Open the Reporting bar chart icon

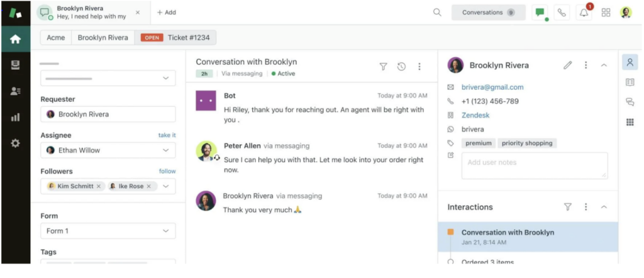[15, 117]
